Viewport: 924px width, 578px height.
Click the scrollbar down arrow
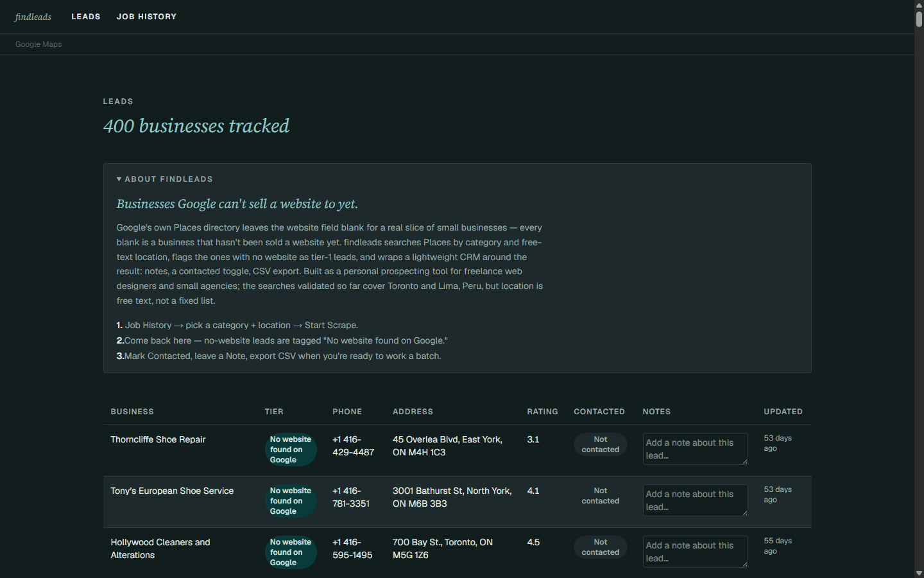tap(919, 573)
